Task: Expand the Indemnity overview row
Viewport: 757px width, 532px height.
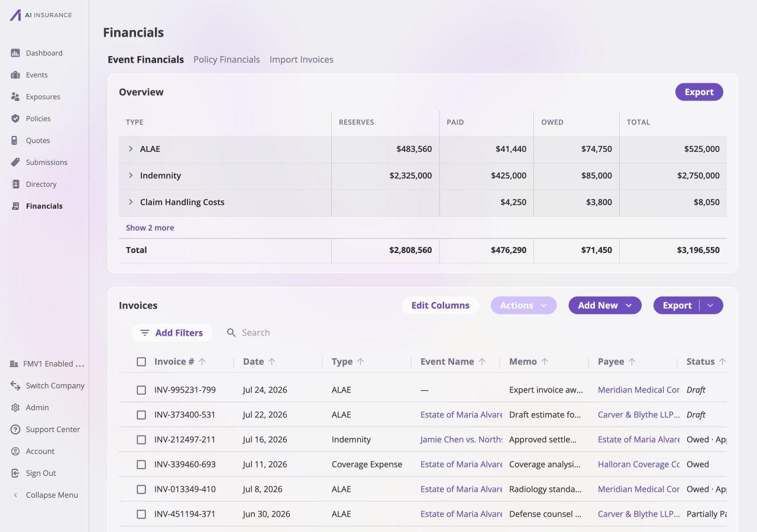Action: [131, 176]
